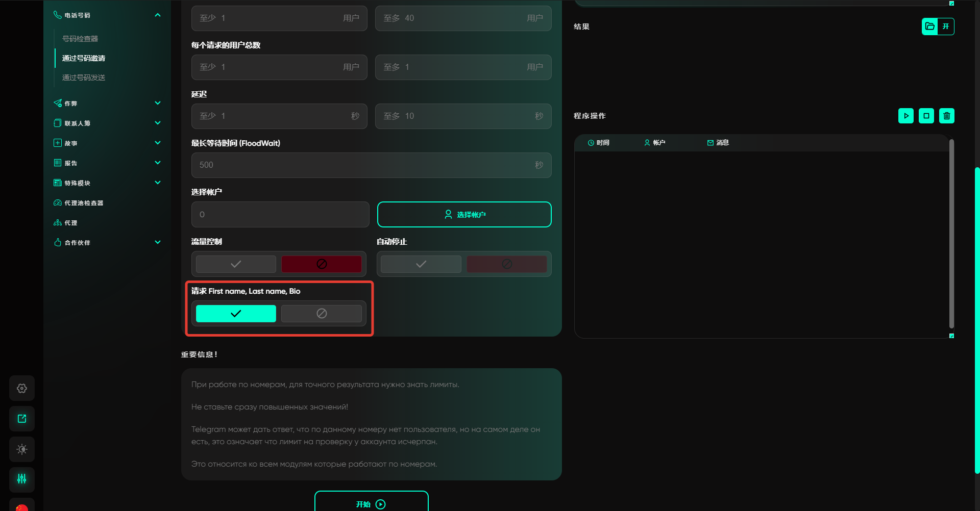
Task: Click the external link icon in sidebar
Action: click(22, 419)
